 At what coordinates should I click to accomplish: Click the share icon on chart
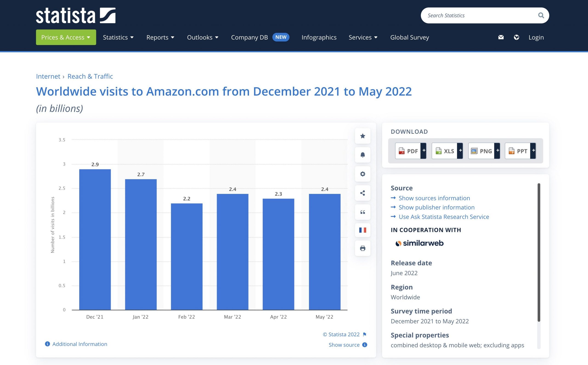[x=362, y=192]
